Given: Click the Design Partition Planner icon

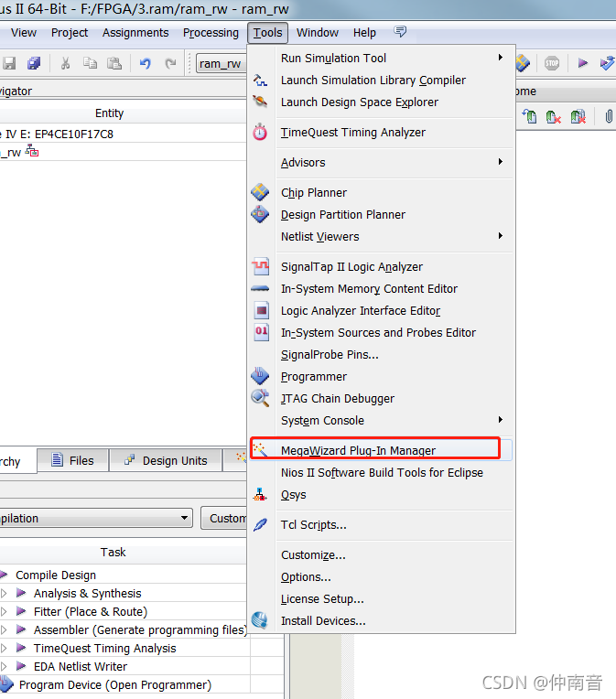Looking at the screenshot, I should [x=260, y=214].
